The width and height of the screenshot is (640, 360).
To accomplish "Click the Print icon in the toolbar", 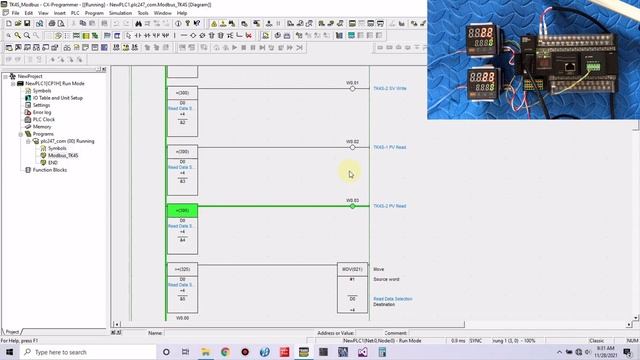I will pos(52,24).
